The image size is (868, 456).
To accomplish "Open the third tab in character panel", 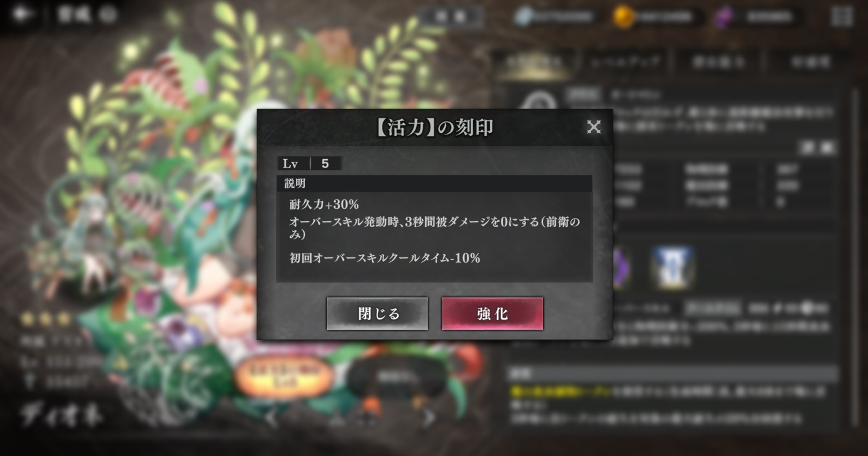I will [718, 62].
